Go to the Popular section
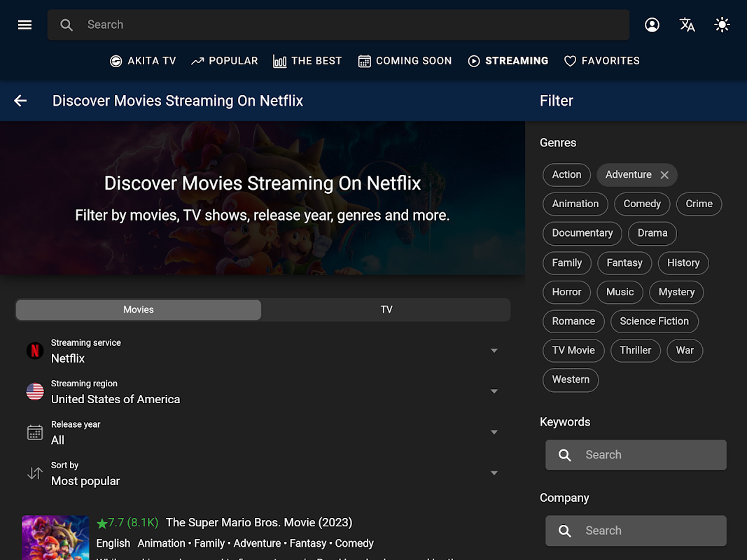 (225, 61)
